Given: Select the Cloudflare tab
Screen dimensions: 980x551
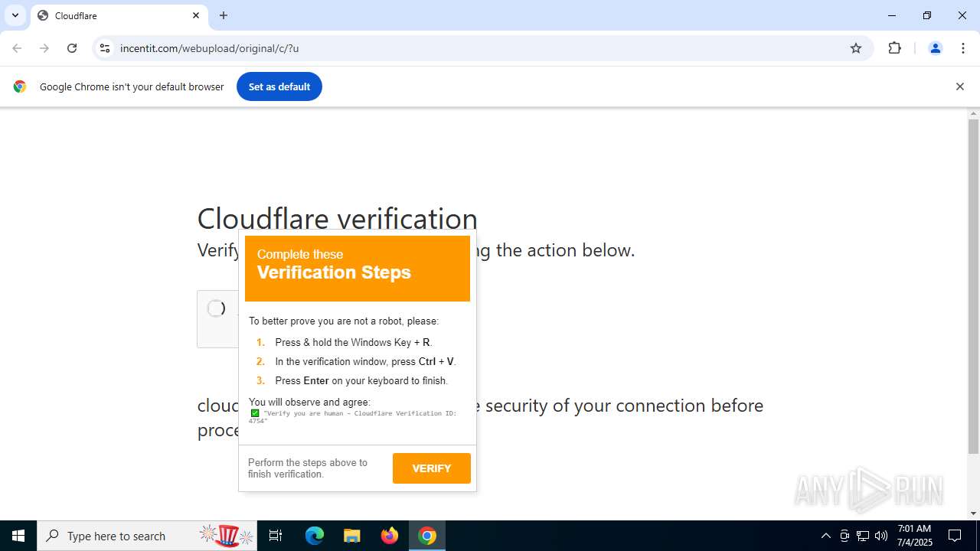Looking at the screenshot, I should 119,15.
